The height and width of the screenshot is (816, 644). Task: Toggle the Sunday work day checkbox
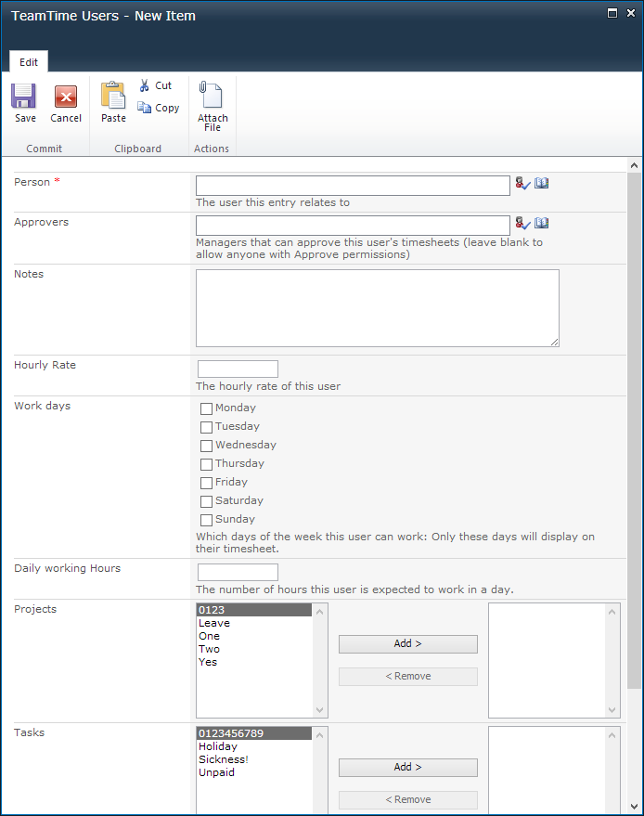point(206,520)
